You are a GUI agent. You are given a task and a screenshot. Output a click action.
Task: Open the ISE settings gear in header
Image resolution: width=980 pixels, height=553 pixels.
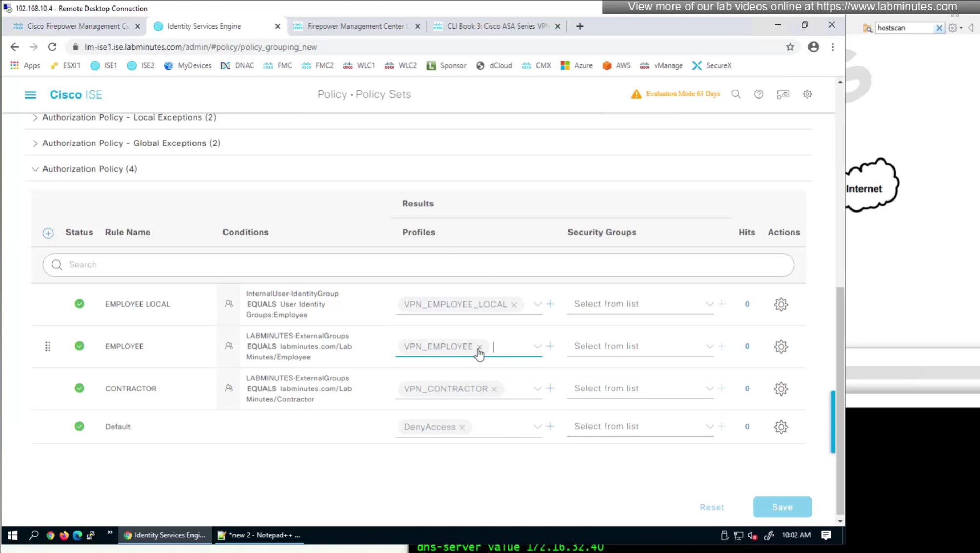[807, 94]
